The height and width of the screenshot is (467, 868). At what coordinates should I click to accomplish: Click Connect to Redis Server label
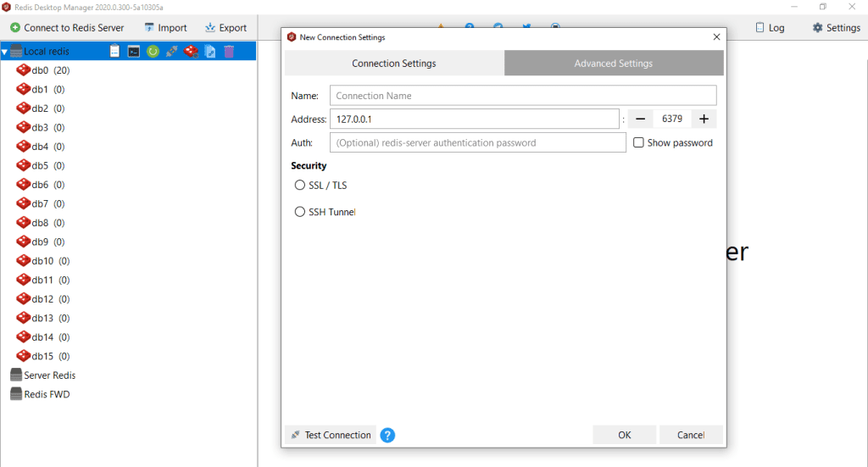point(74,28)
